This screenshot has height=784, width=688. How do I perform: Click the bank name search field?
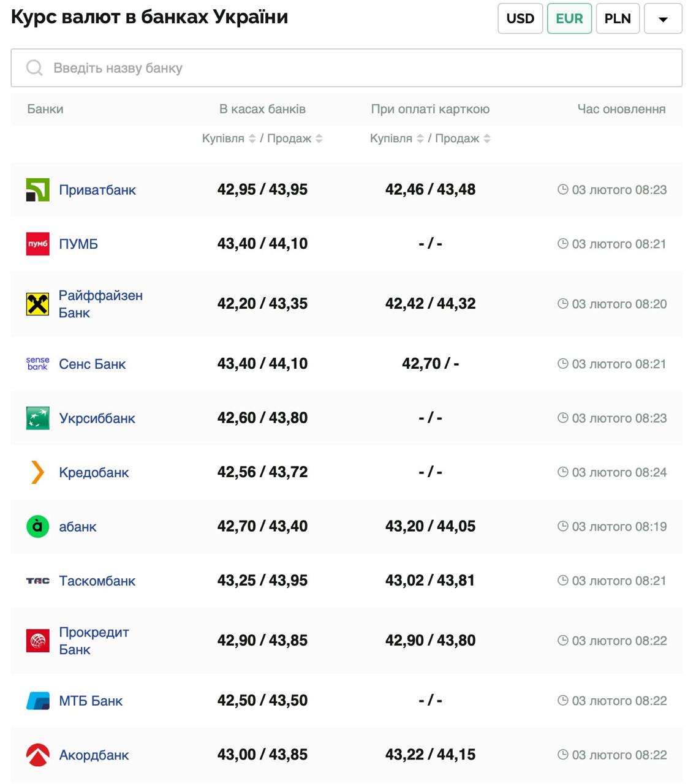346,68
